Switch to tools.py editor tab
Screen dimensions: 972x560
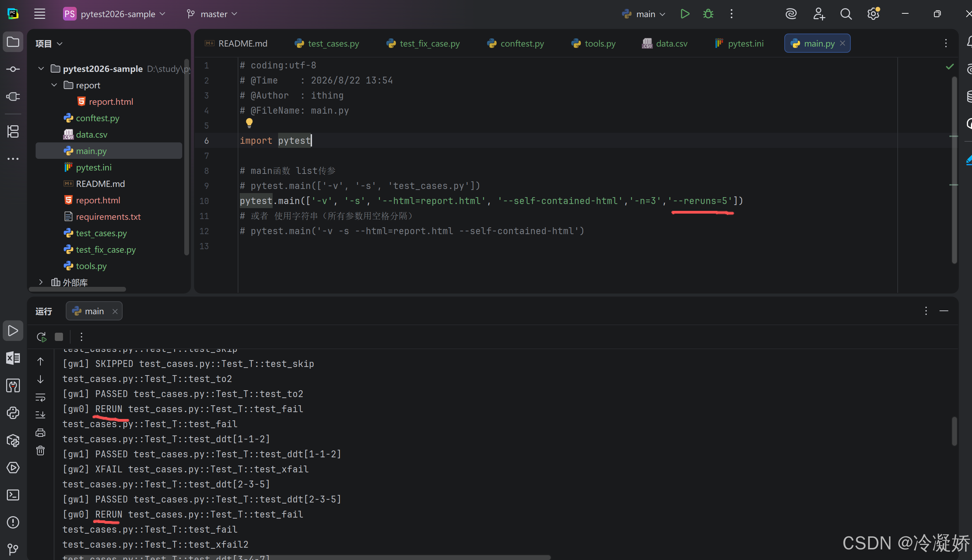pyautogui.click(x=593, y=43)
